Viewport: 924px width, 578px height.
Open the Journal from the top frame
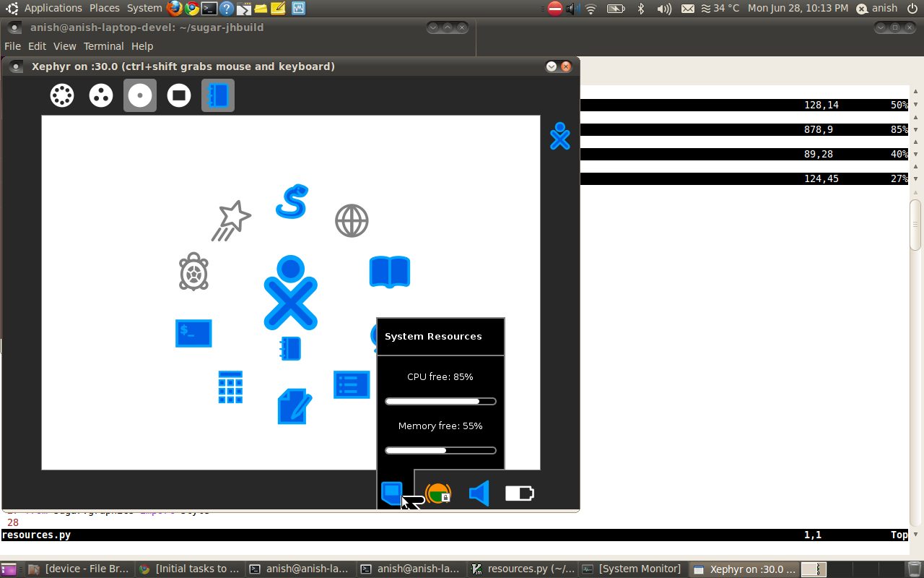point(218,95)
